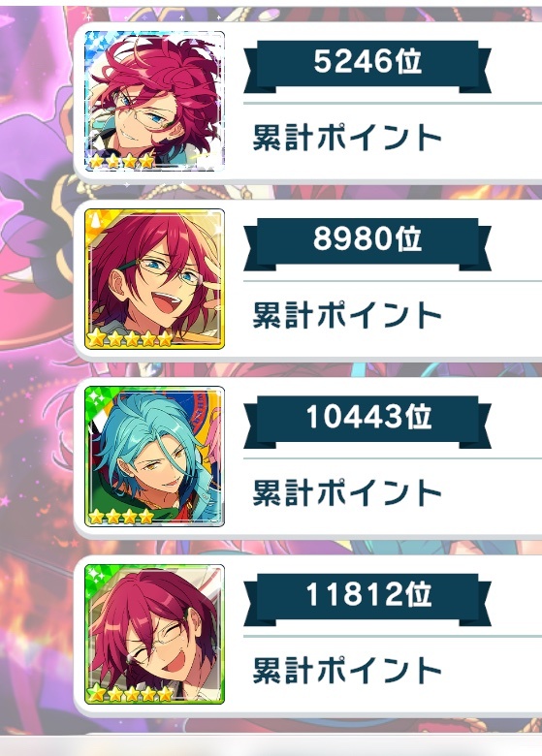Open the yellow-framed five-star card thumbnail

coord(155,279)
